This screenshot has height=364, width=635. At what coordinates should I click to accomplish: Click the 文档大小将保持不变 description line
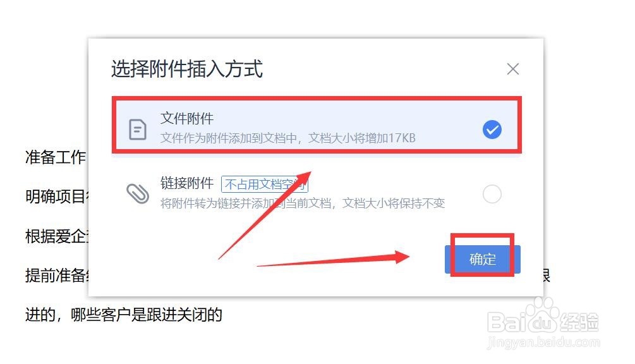click(303, 203)
